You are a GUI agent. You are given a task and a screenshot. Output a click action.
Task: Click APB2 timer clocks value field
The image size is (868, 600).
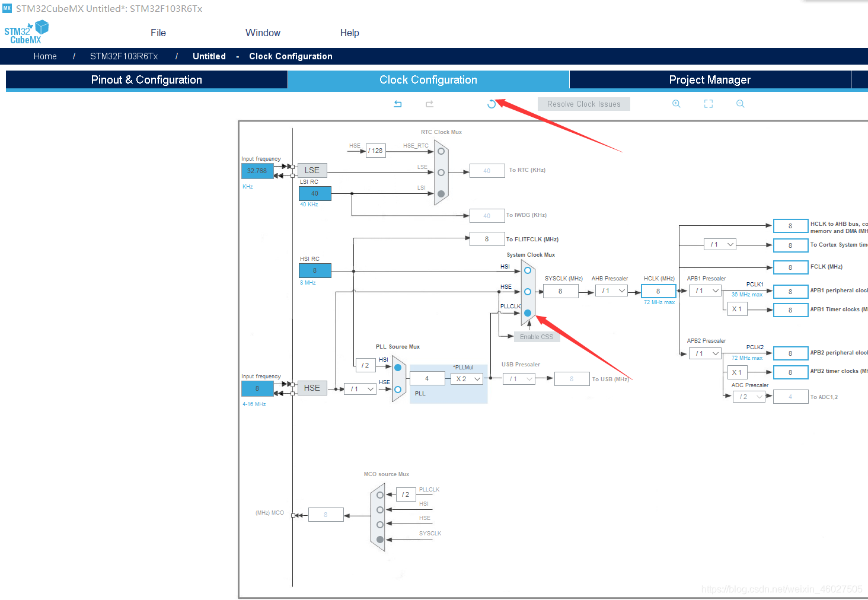click(x=790, y=372)
